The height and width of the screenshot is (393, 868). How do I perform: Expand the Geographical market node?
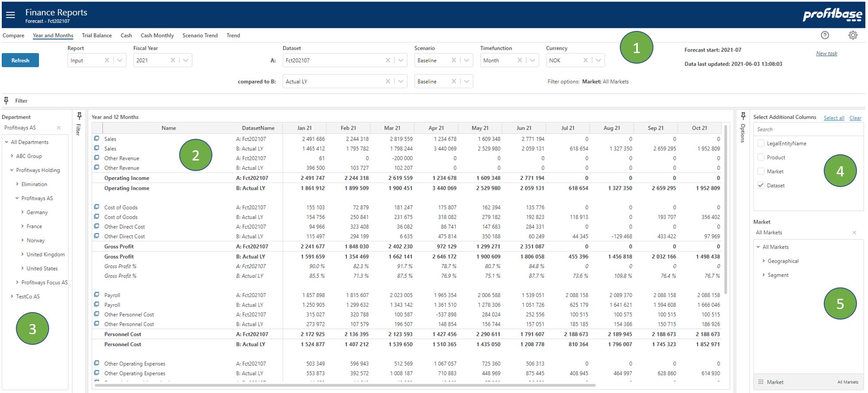click(764, 261)
